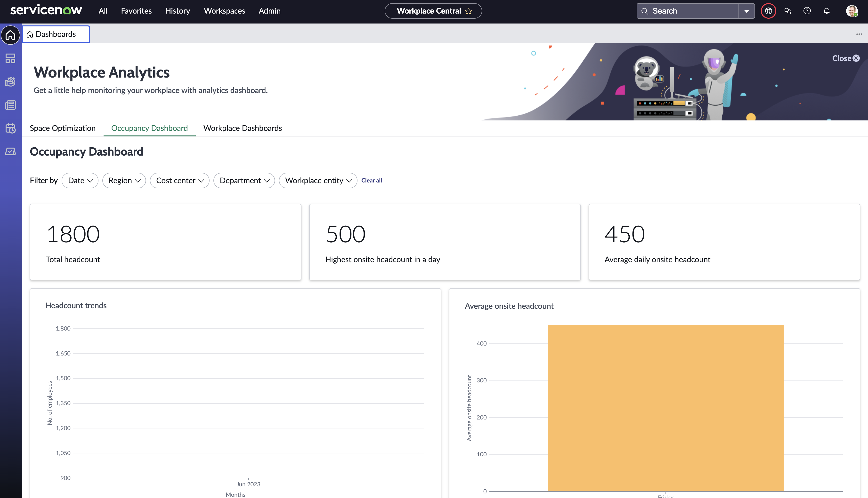Open the dashboard grid icon in sidebar

(x=11, y=58)
